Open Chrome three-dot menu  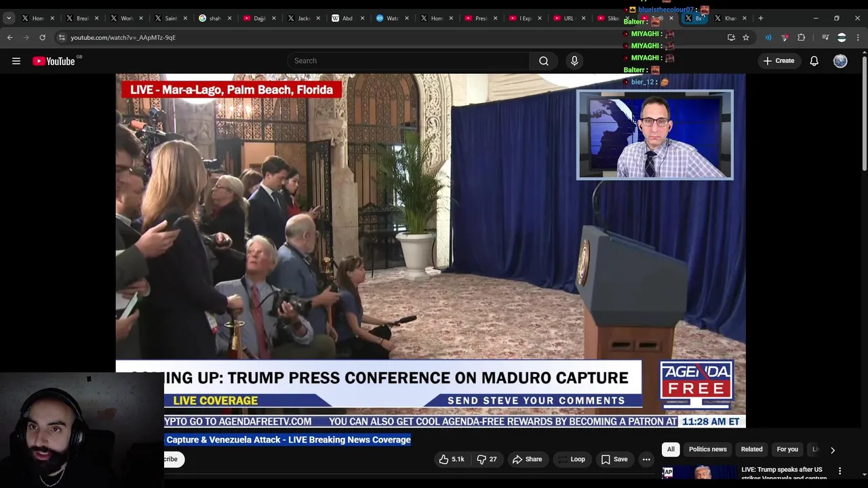pos(857,37)
